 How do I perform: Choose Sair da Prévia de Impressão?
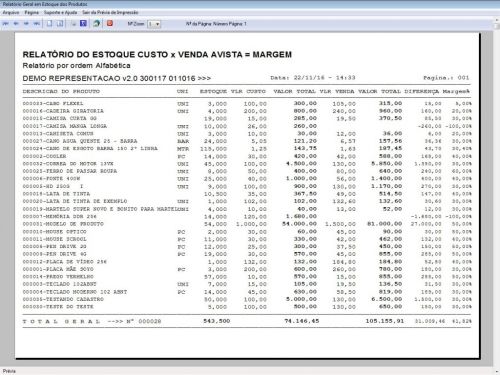click(110, 12)
